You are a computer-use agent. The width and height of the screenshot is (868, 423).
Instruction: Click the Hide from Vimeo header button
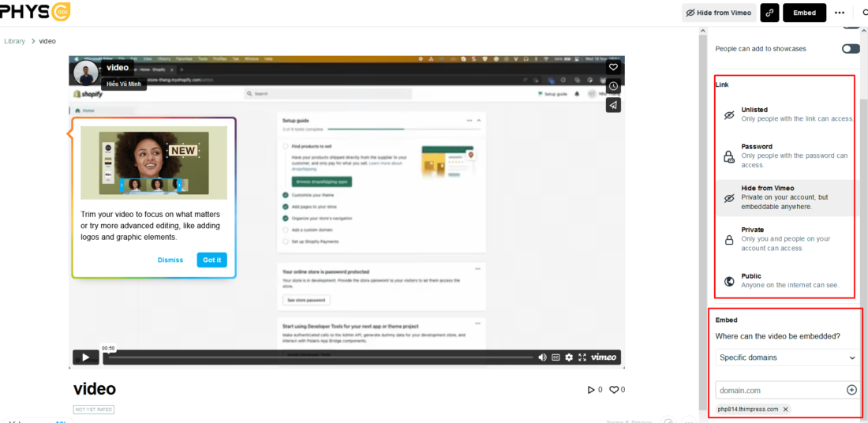[719, 12]
